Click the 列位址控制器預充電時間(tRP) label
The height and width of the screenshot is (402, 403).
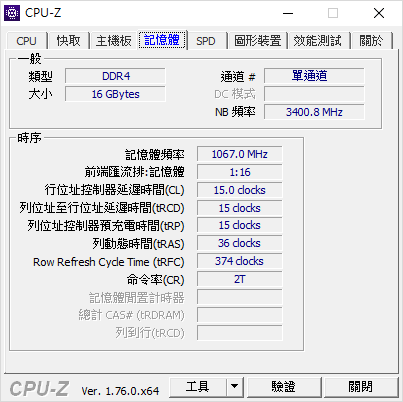pyautogui.click(x=106, y=226)
